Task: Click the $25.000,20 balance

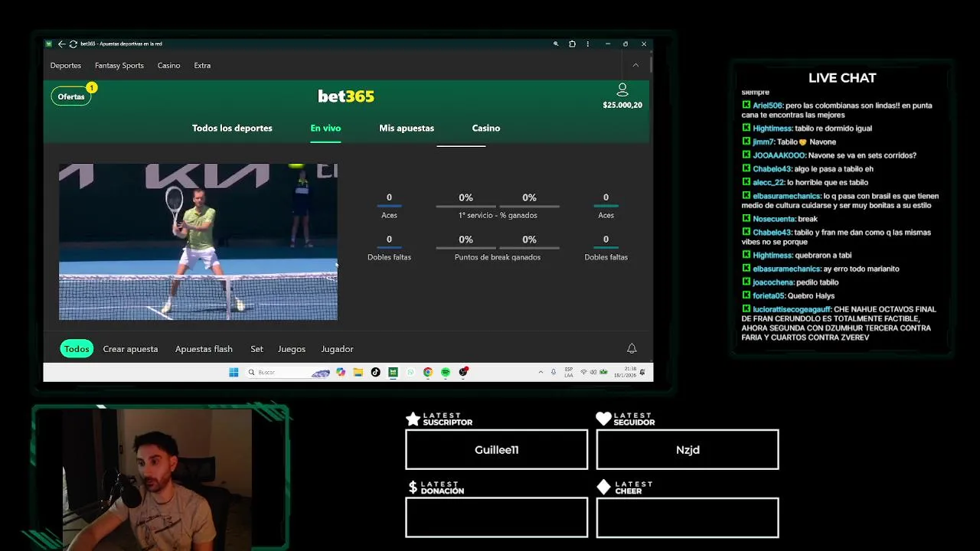Action: [x=622, y=105]
